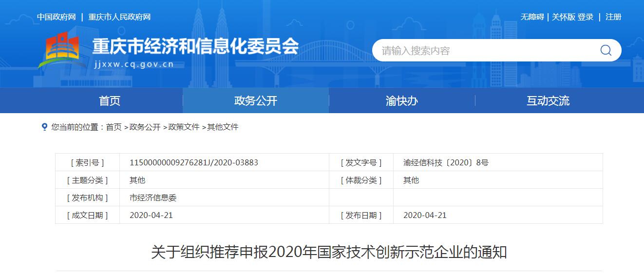Click the article title about 2020年国家技术创新示范企业

(x=329, y=252)
